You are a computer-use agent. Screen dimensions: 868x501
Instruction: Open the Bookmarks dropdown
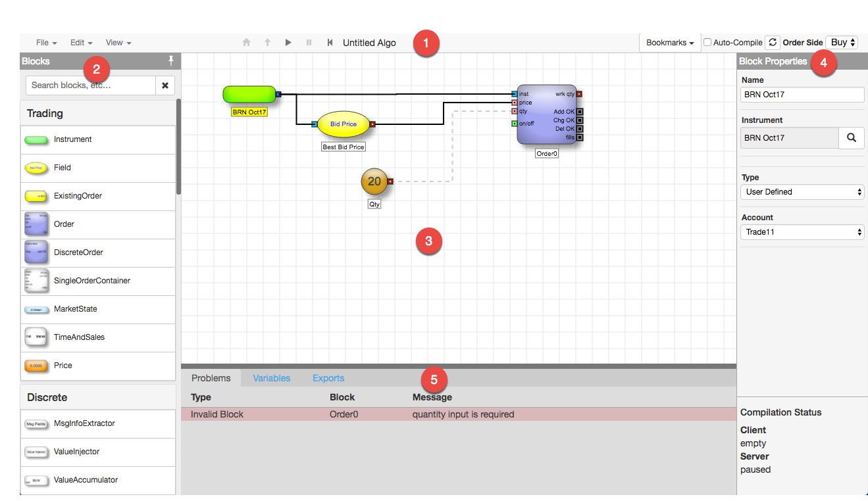(x=669, y=43)
